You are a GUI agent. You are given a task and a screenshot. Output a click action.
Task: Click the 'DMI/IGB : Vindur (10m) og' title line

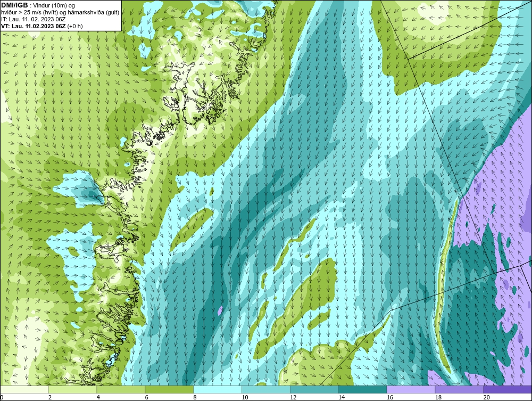(x=38, y=5)
